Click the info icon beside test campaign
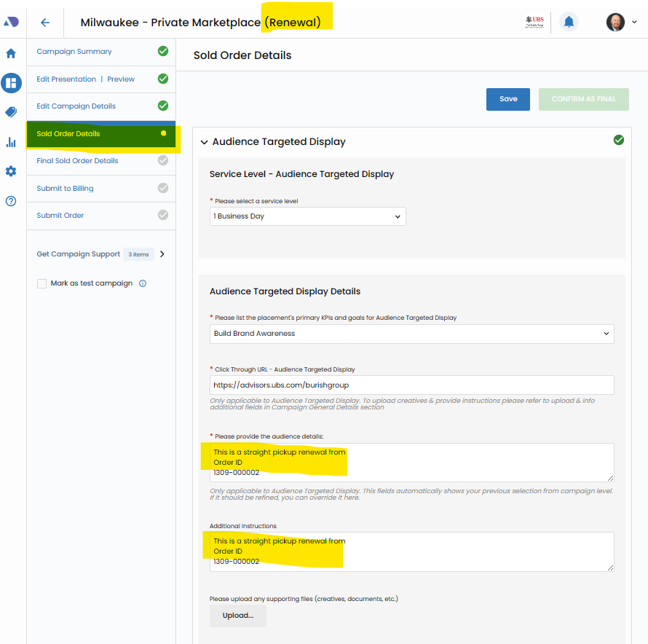The width and height of the screenshot is (648, 644). pyautogui.click(x=143, y=283)
